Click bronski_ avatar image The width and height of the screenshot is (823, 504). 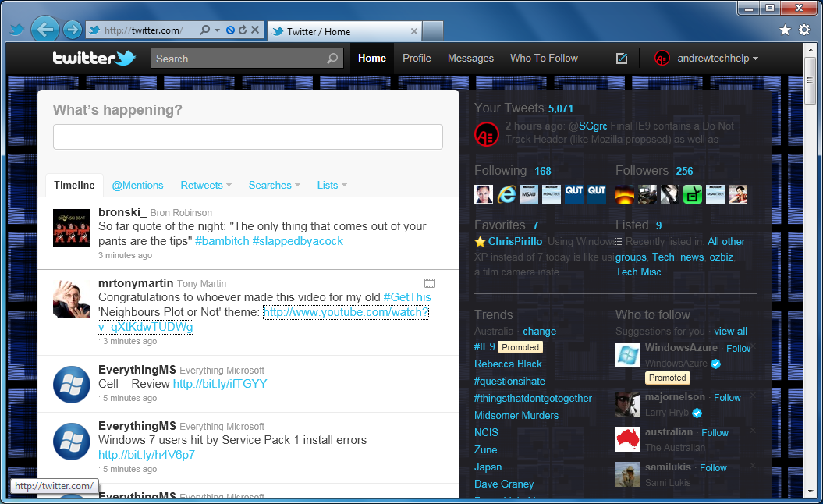pyautogui.click(x=72, y=227)
